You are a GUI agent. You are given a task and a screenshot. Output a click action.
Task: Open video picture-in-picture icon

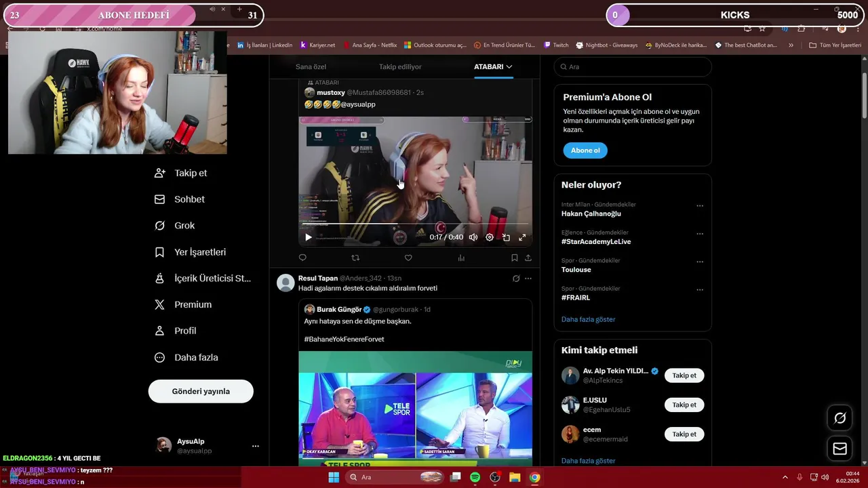tap(506, 237)
